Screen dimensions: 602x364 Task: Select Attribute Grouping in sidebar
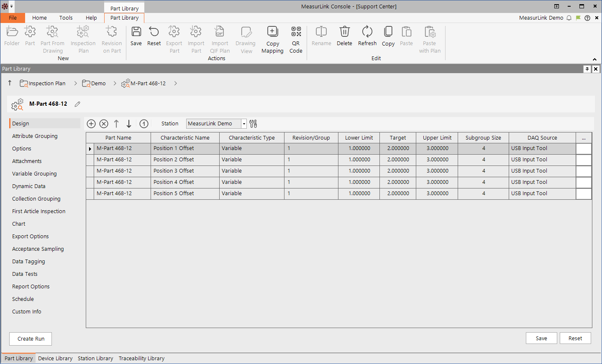[x=35, y=136]
